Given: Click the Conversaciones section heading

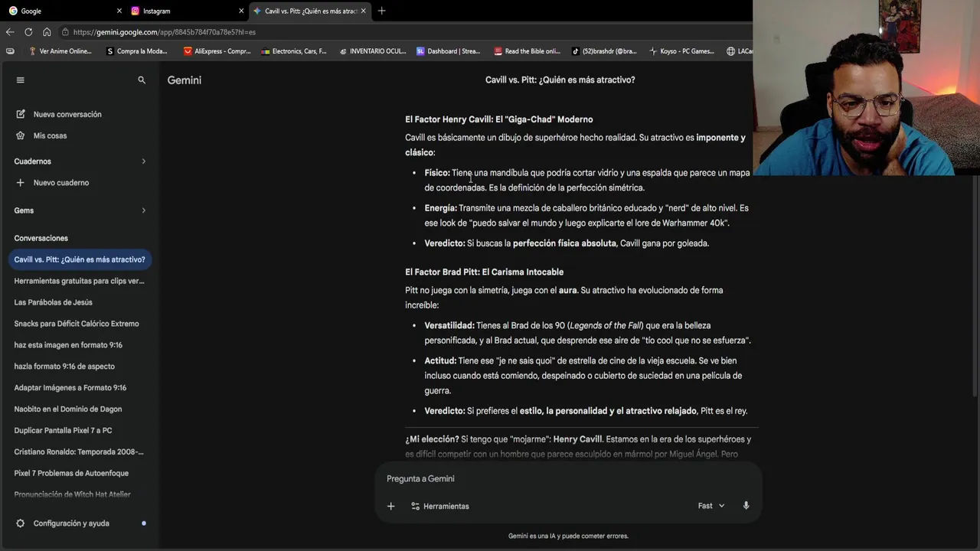Looking at the screenshot, I should pyautogui.click(x=41, y=238).
